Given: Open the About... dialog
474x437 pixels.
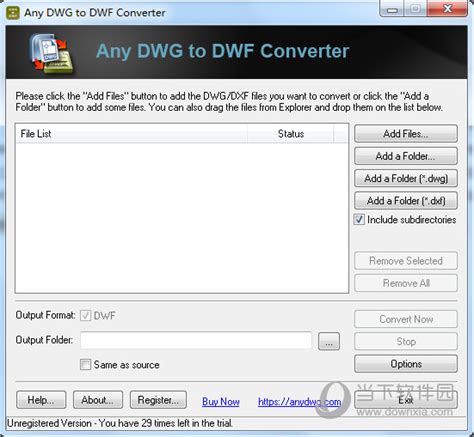Looking at the screenshot, I should click(98, 400).
